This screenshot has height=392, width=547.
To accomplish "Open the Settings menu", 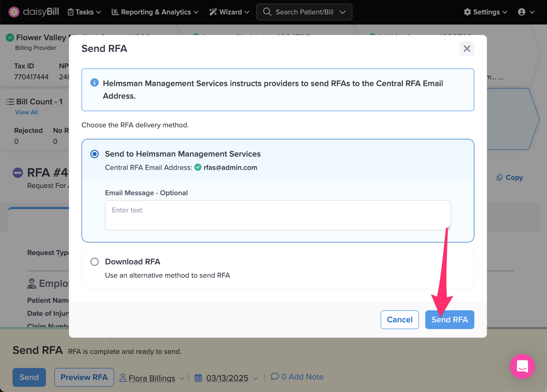I will point(485,12).
